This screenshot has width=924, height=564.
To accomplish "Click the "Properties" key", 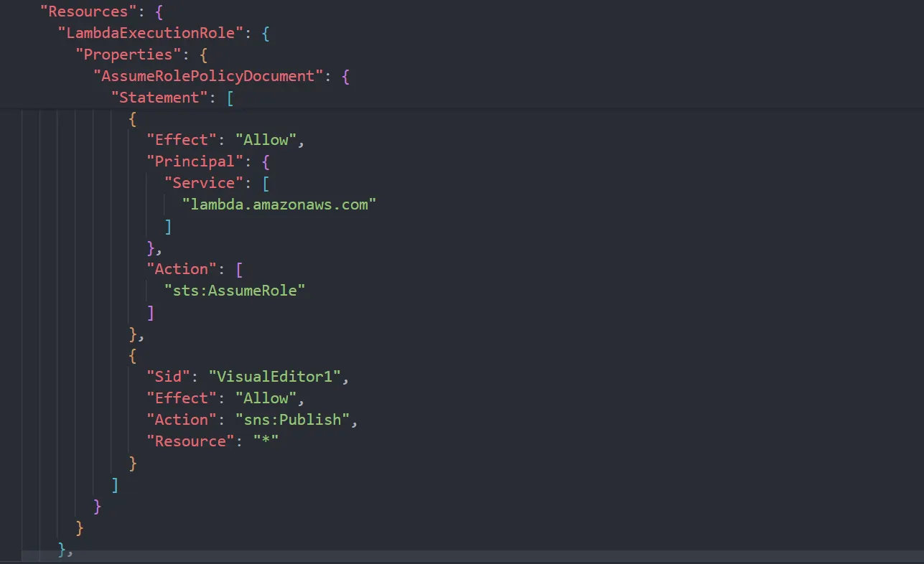I will (127, 54).
